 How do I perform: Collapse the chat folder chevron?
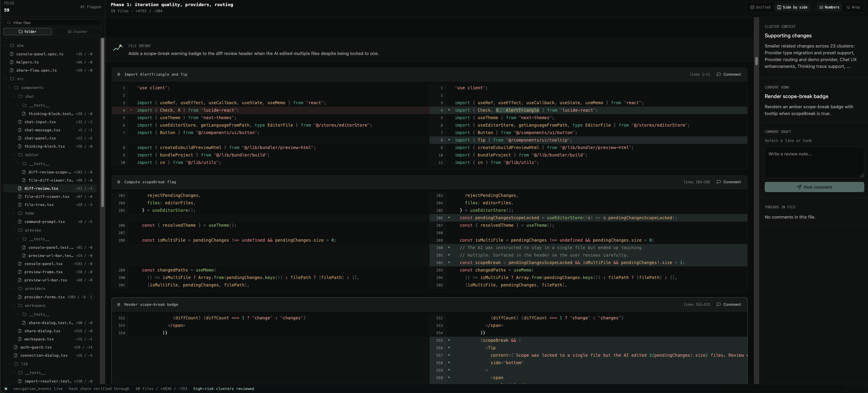[x=14, y=96]
